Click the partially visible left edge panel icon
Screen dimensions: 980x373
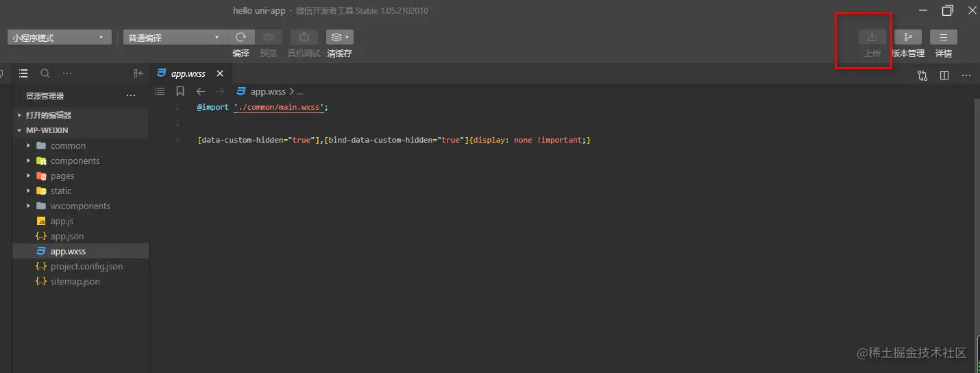[x=2, y=73]
